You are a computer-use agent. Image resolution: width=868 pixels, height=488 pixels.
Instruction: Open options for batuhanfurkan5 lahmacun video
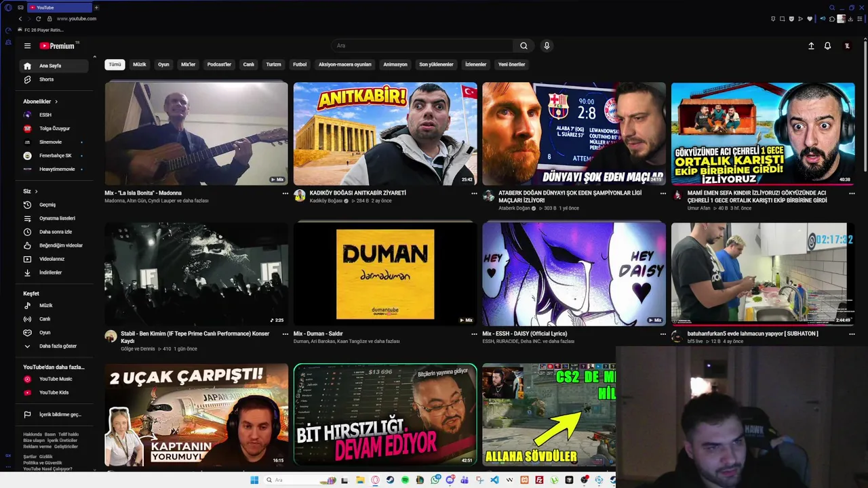click(x=852, y=333)
